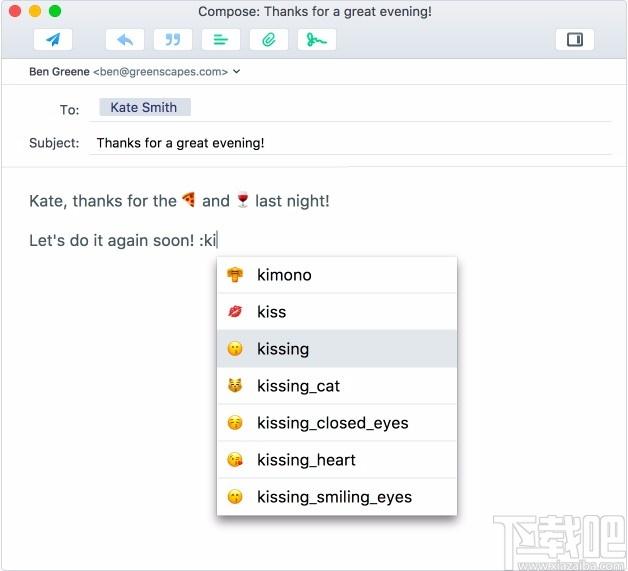Open the text alignment formatting icon
The width and height of the screenshot is (628, 571).
coord(221,40)
